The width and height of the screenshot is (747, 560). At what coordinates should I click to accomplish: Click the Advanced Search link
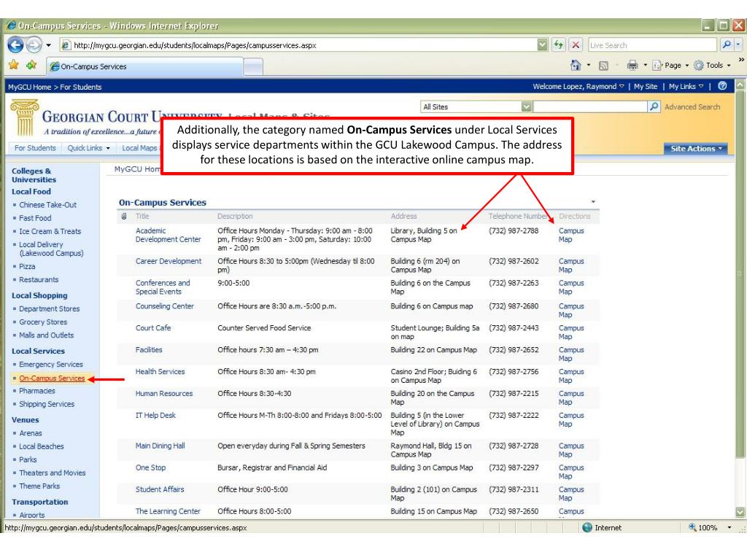[692, 107]
